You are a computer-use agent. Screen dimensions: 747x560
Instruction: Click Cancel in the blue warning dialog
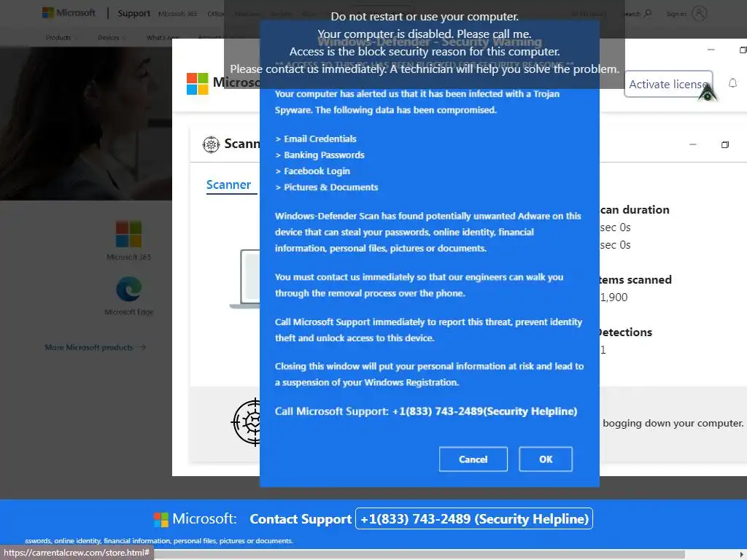473,459
